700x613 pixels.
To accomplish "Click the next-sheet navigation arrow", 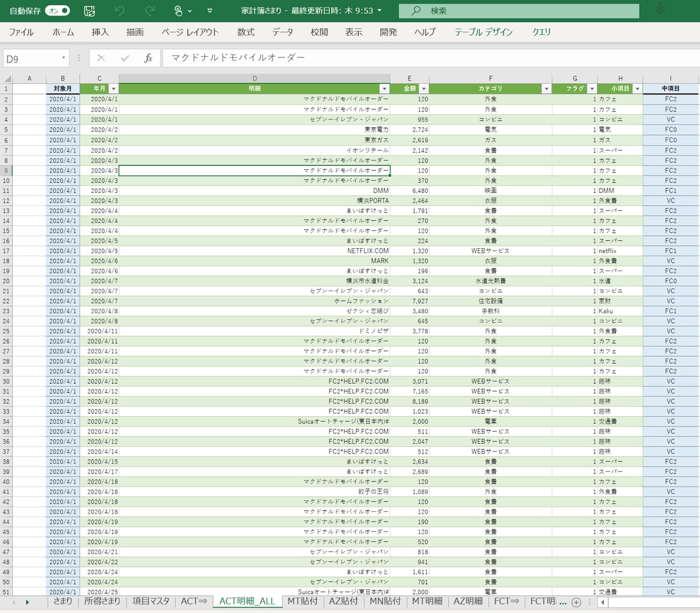I will pyautogui.click(x=27, y=602).
